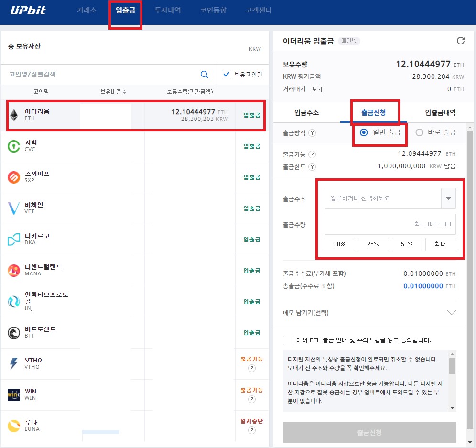Image resolution: width=476 pixels, height=448 pixels.
Task: Click 출금가능 label in VTHO row
Action: [x=252, y=359]
